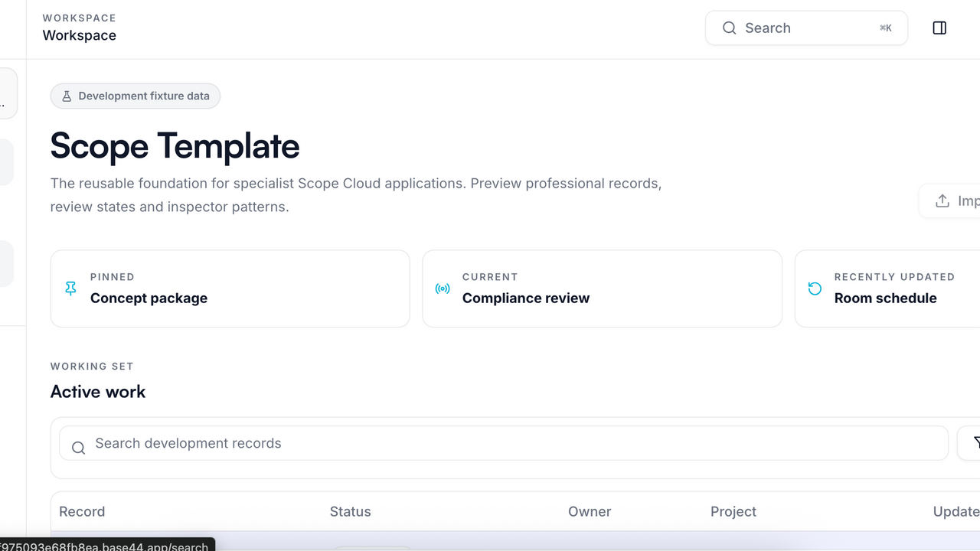Open the current Compliance review card
The width and height of the screenshot is (980, 551).
(x=603, y=289)
